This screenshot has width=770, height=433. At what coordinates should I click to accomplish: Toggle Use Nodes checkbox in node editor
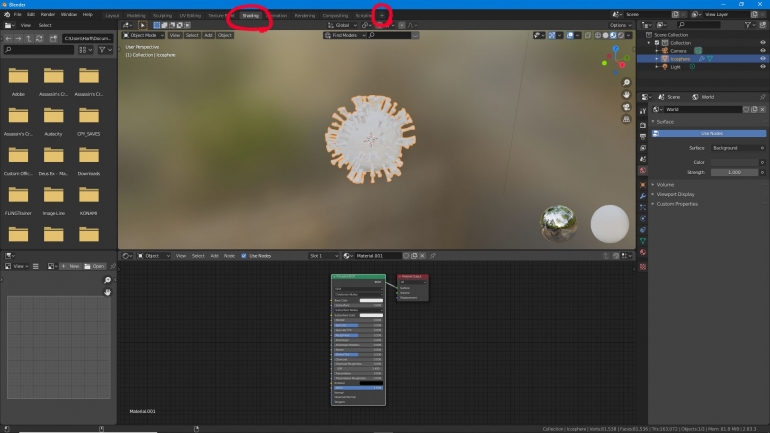(244, 256)
